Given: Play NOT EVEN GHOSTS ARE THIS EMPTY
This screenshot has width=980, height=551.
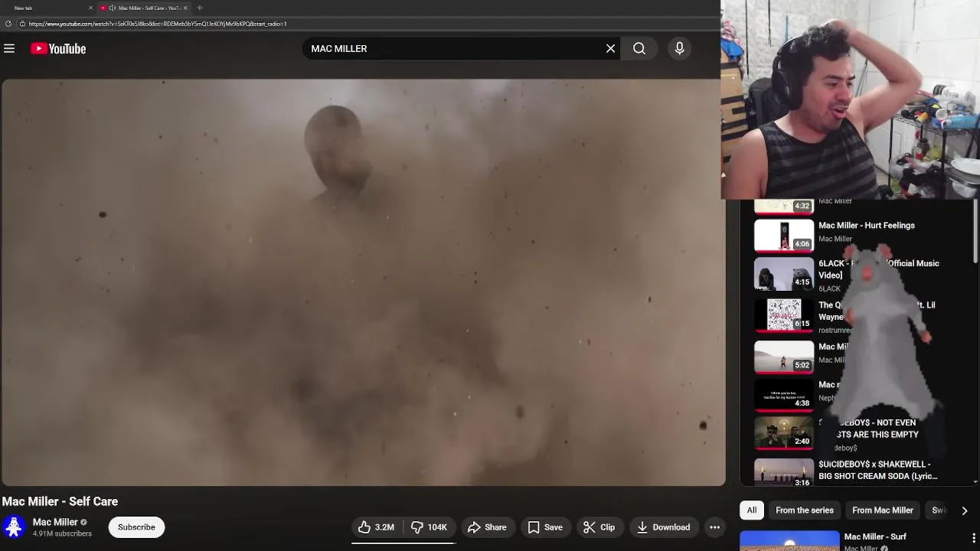Looking at the screenshot, I should (x=869, y=429).
